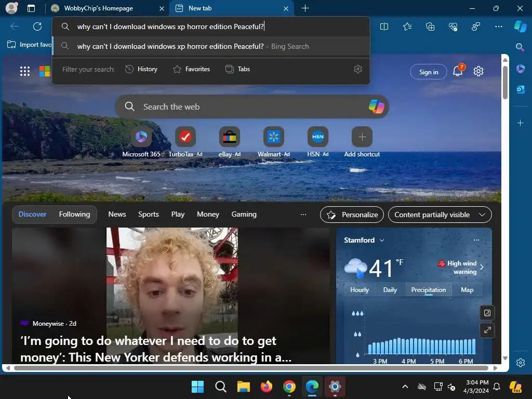Open Content partially visible dropdown
Image resolution: width=532 pixels, height=399 pixels.
tap(440, 215)
